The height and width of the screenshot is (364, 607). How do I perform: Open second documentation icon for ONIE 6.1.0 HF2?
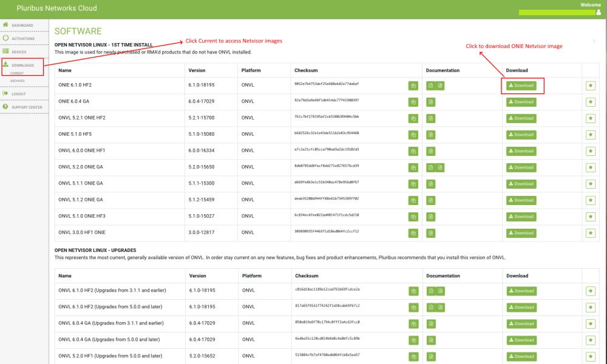(439, 86)
